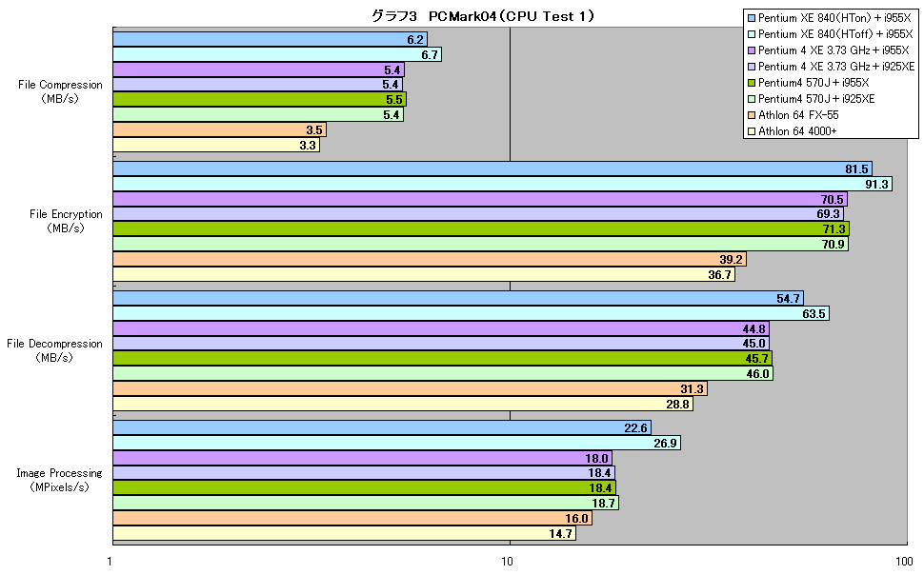Click the 'File Compression (MB/s)' axis label

[x=60, y=91]
